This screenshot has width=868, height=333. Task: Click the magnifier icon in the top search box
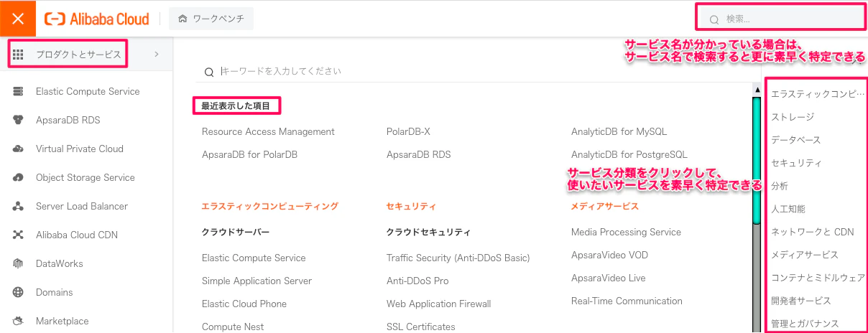(x=714, y=20)
